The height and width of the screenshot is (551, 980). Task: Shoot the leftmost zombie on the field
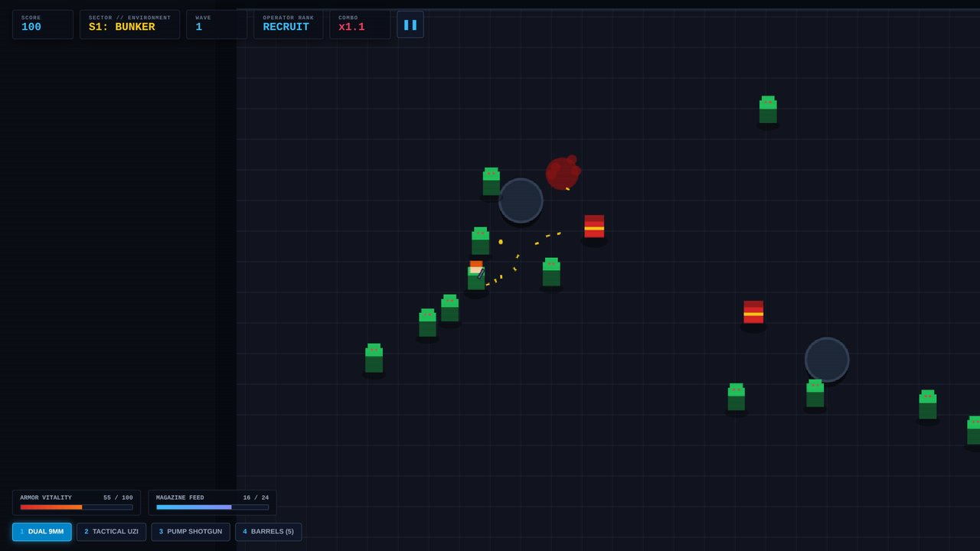(374, 358)
